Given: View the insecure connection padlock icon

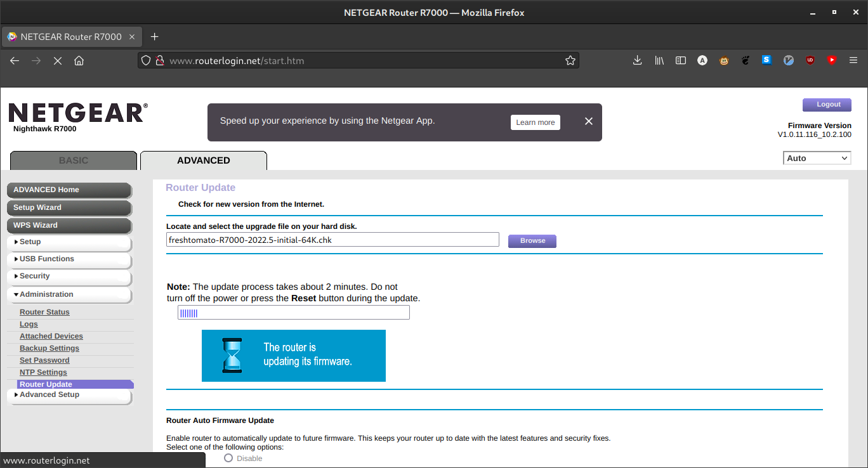Looking at the screenshot, I should pos(160,60).
